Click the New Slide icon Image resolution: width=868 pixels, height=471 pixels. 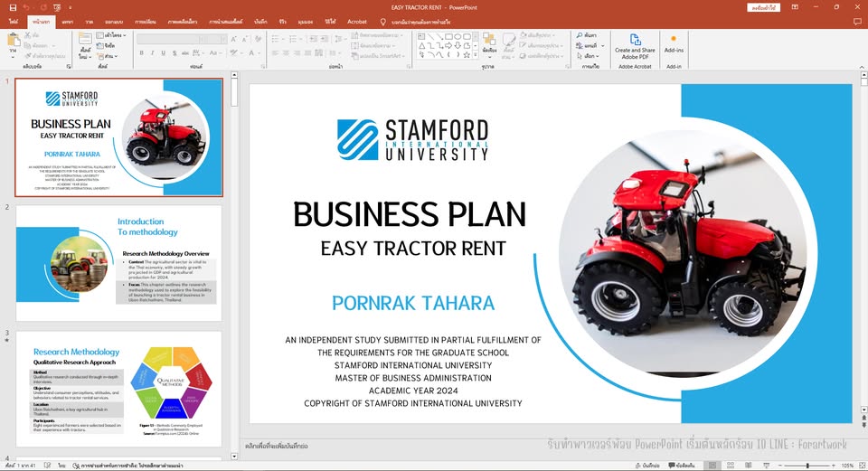point(85,39)
